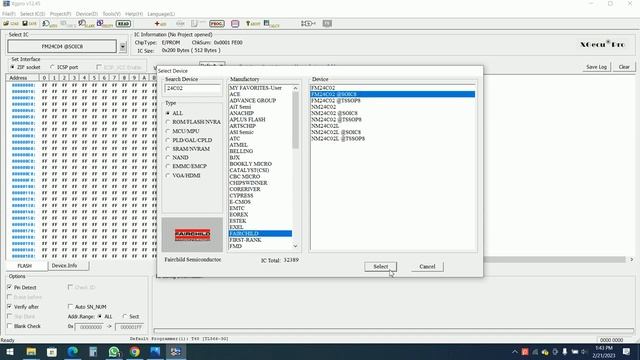Click the Save Log button

(596, 67)
